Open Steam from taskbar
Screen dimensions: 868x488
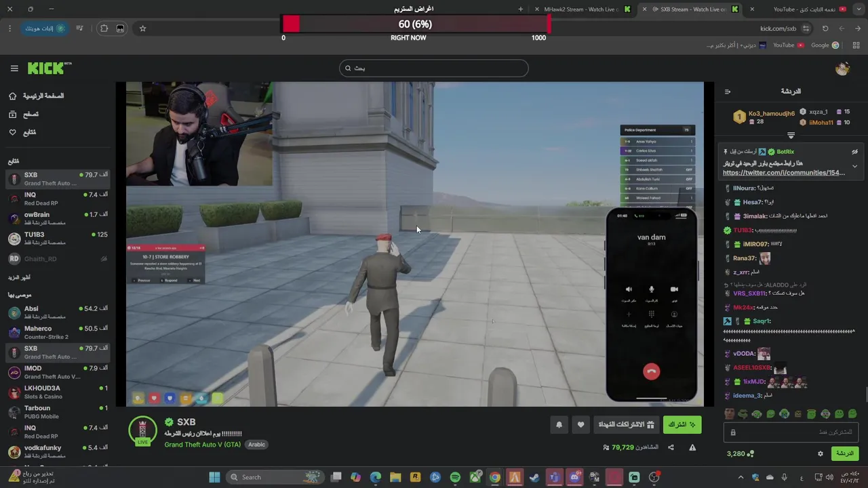[x=534, y=477]
